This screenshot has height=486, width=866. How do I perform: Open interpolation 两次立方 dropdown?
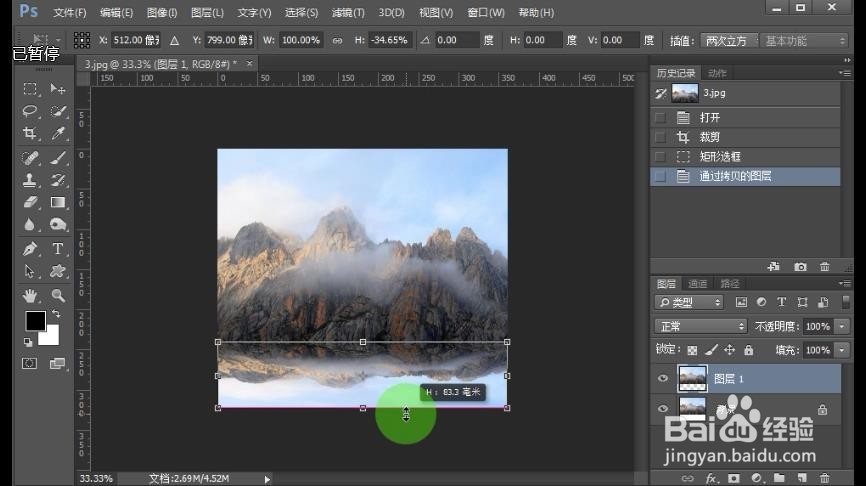point(729,41)
